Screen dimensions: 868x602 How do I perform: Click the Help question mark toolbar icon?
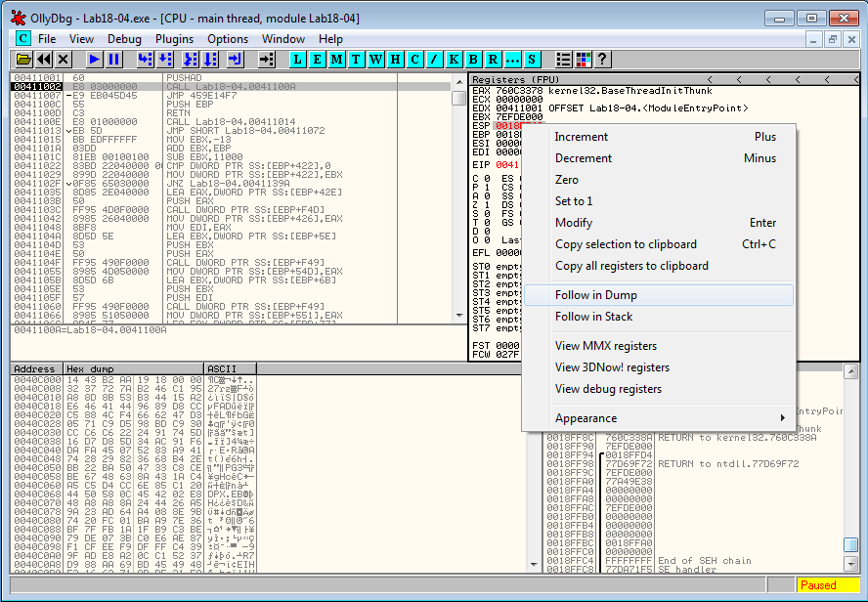[602, 61]
